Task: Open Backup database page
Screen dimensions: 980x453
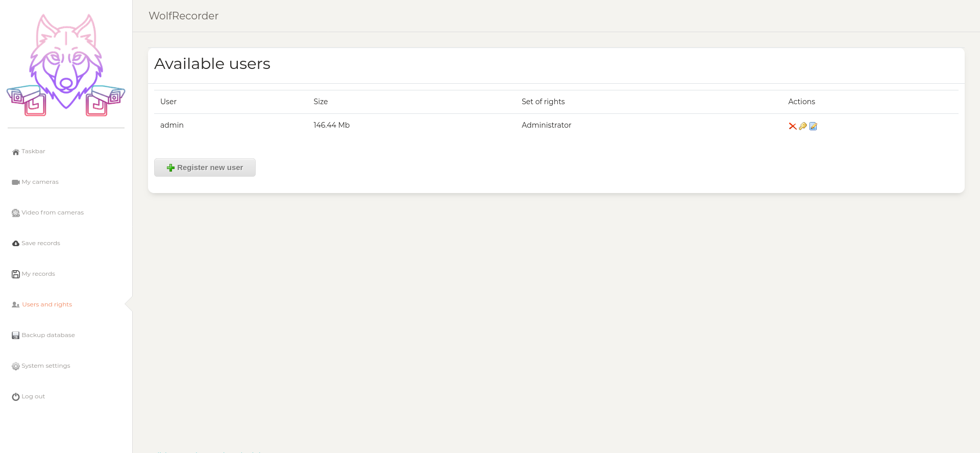Action: pyautogui.click(x=48, y=335)
